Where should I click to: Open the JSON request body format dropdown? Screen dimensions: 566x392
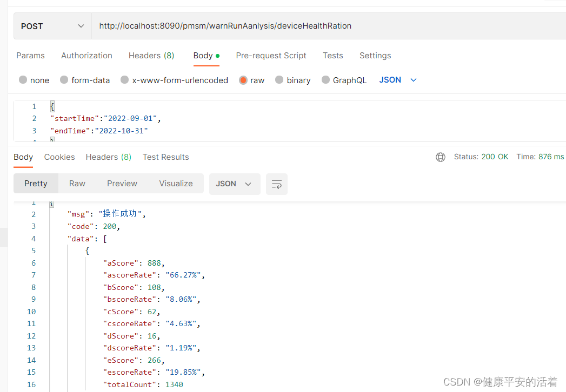[398, 79]
